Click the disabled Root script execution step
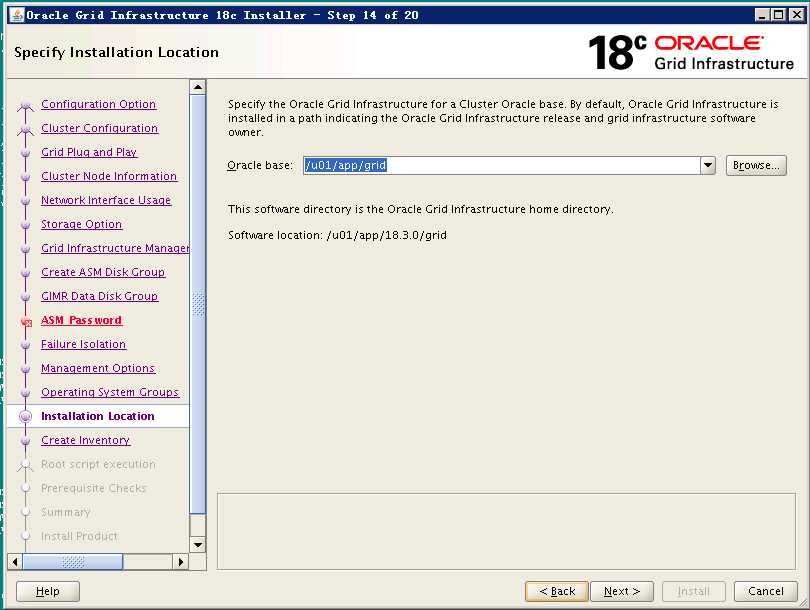 pos(98,464)
